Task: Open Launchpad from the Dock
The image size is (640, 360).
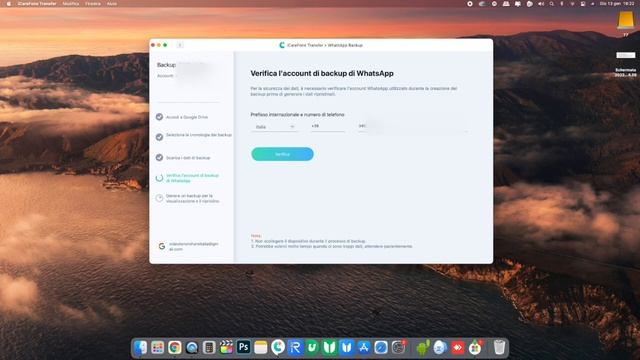Action: pos(158,347)
